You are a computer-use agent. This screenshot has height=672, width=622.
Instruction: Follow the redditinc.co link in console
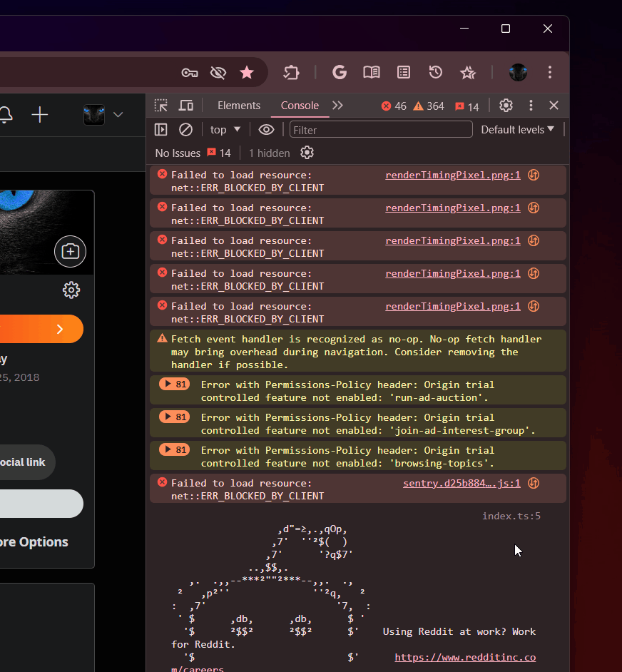click(x=465, y=657)
